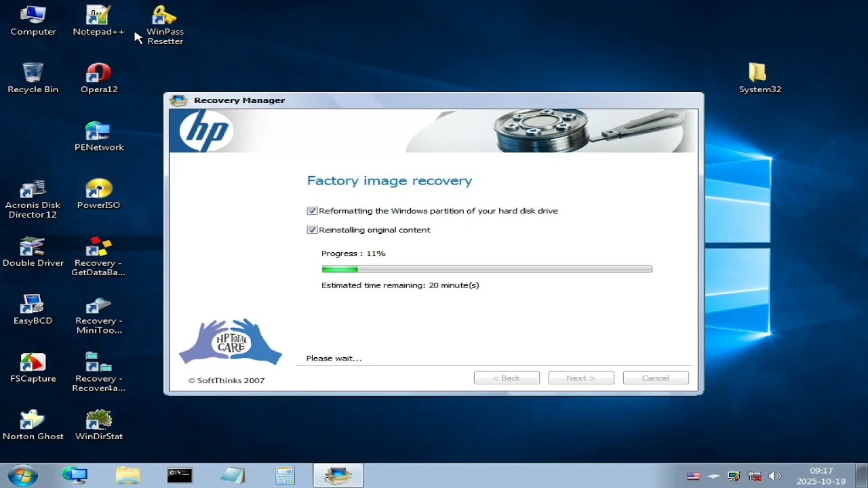Open the Computer desktop icon

pyautogui.click(x=33, y=20)
